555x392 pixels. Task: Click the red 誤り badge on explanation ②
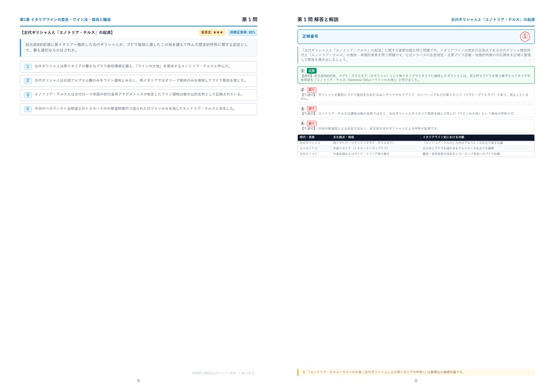(x=312, y=90)
